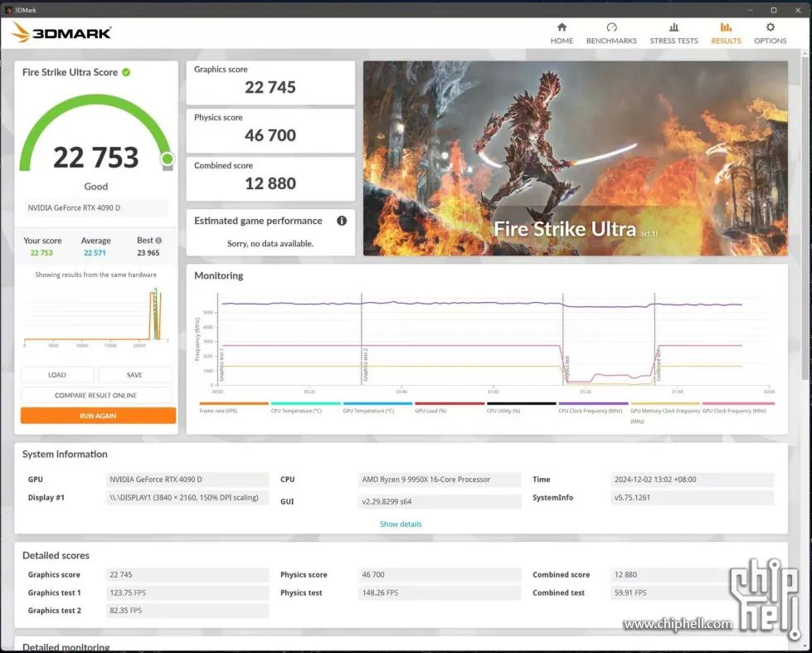812x653 pixels.
Task: Click the orange RUN AGAIN button
Action: [x=98, y=416]
